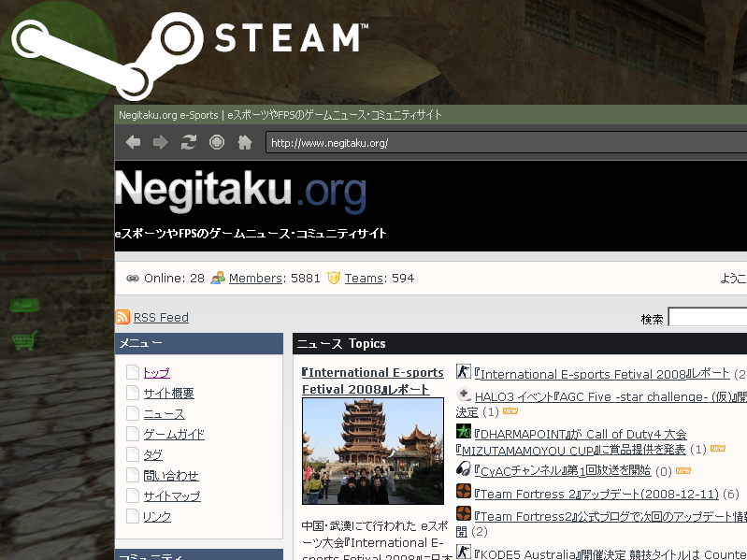Click the pagoda group photo thumbnail
This screenshot has width=747, height=560.
373,451
